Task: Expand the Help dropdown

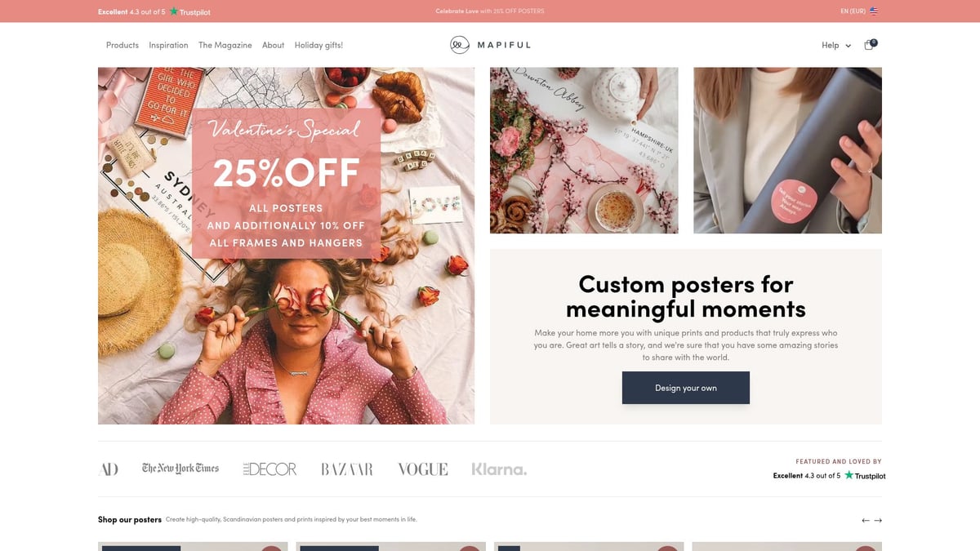Action: (836, 46)
